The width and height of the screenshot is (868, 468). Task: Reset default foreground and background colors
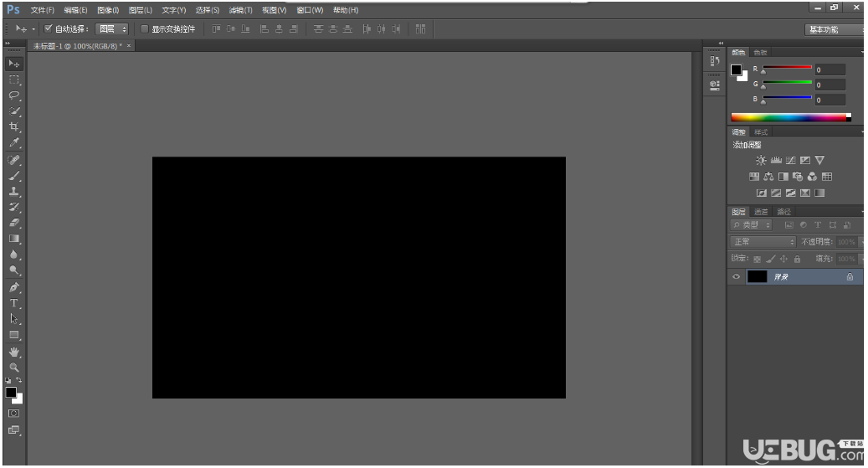[x=8, y=380]
